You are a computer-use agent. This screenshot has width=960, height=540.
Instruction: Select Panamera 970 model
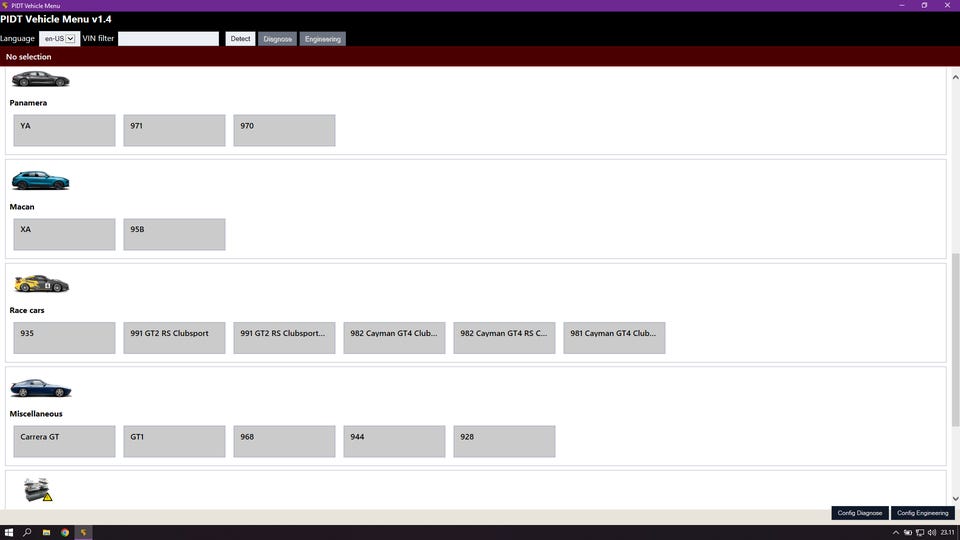click(284, 130)
